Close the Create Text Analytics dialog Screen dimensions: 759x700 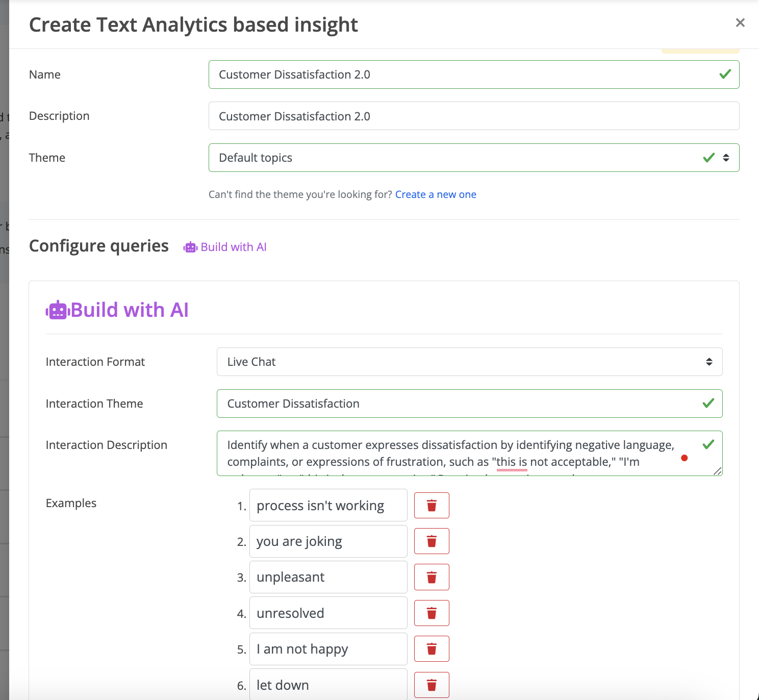[x=740, y=22]
